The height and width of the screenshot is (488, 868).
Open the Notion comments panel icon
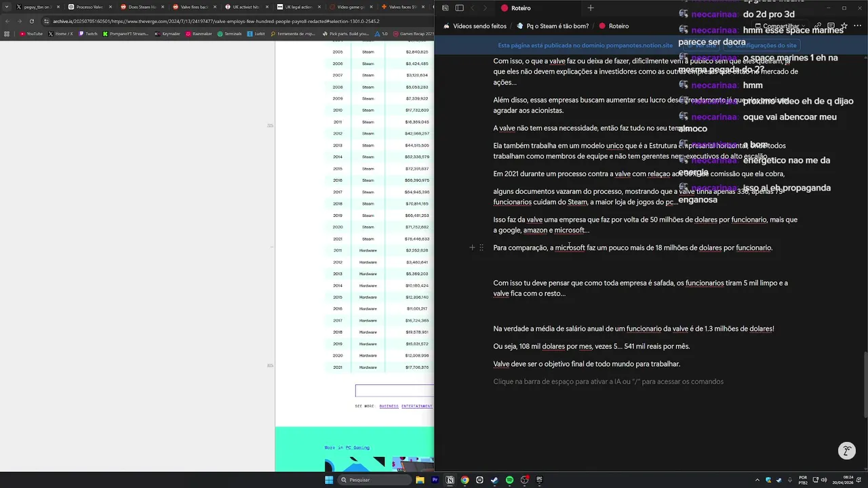831,26
